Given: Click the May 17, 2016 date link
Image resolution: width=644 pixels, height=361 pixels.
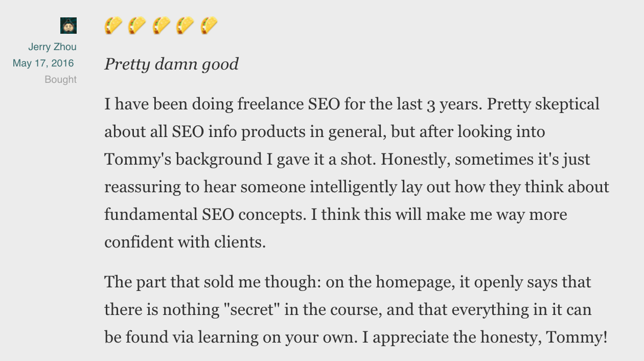Looking at the screenshot, I should (43, 63).
